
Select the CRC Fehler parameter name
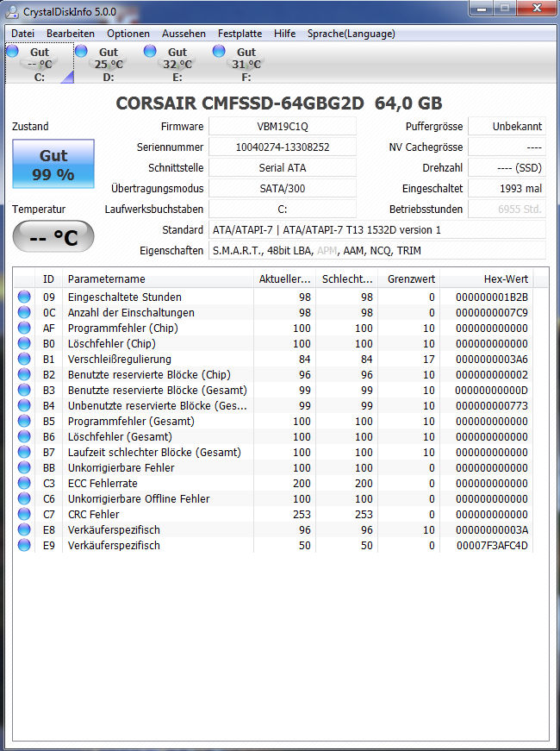coord(93,515)
